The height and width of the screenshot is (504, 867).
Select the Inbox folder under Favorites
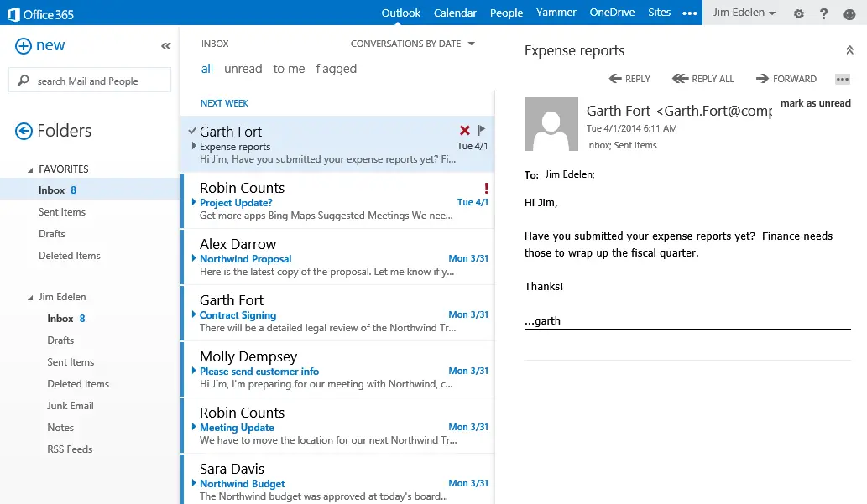pyautogui.click(x=90, y=190)
